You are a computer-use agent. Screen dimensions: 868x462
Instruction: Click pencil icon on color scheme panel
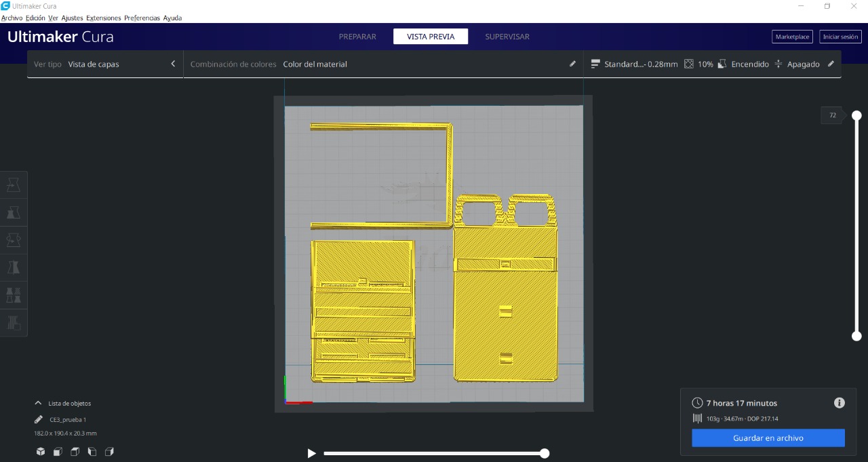[x=572, y=64]
